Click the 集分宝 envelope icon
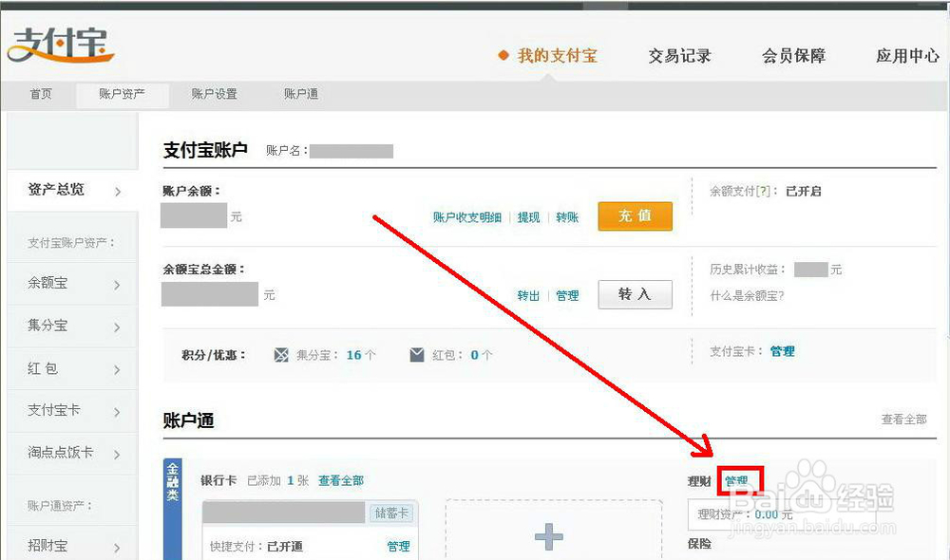This screenshot has height=560, width=950. pos(281,355)
